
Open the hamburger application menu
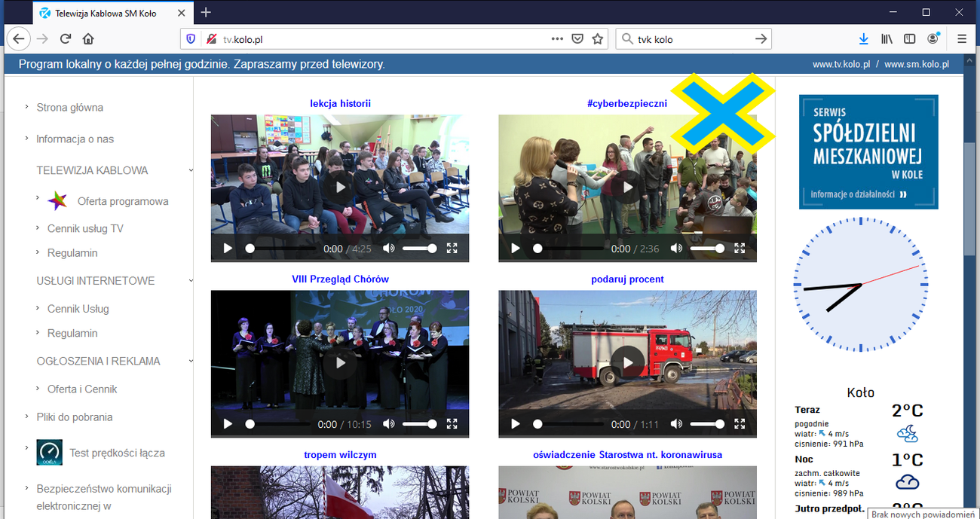pyautogui.click(x=962, y=38)
